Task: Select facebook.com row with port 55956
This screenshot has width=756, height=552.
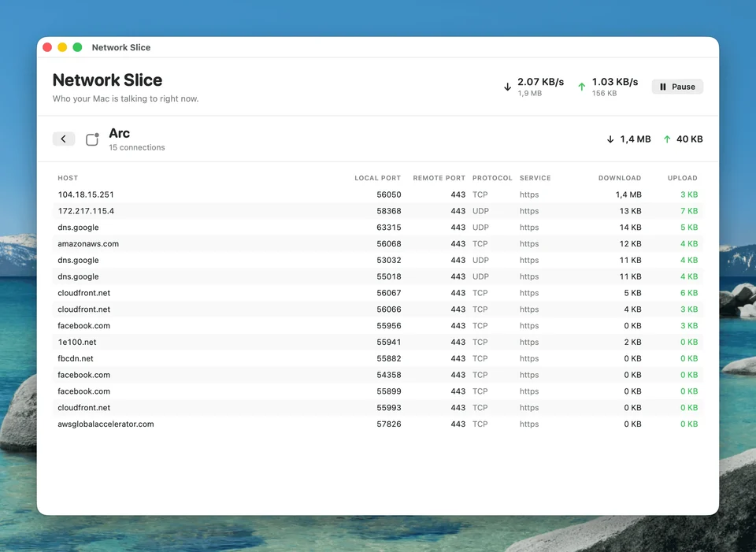Action: pos(377,326)
